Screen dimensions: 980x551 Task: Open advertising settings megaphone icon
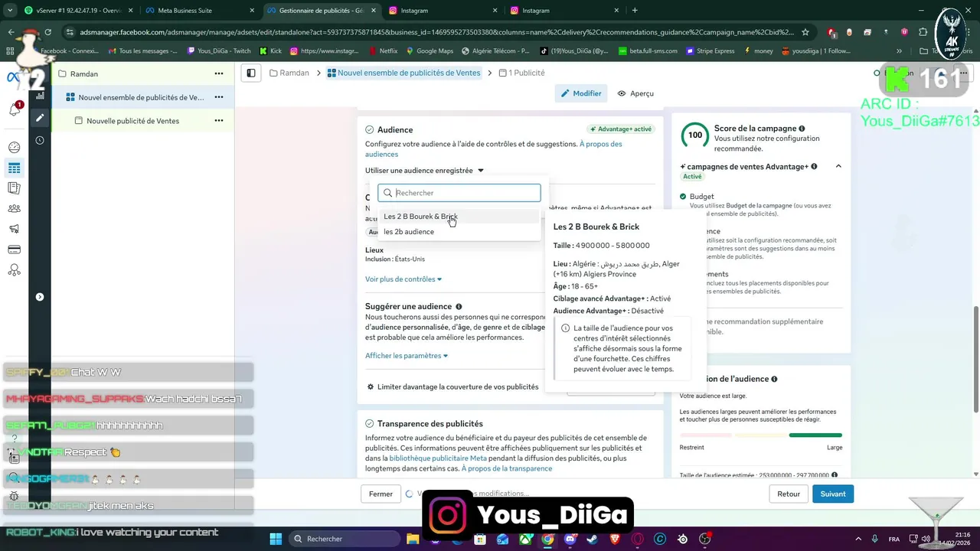(14, 229)
